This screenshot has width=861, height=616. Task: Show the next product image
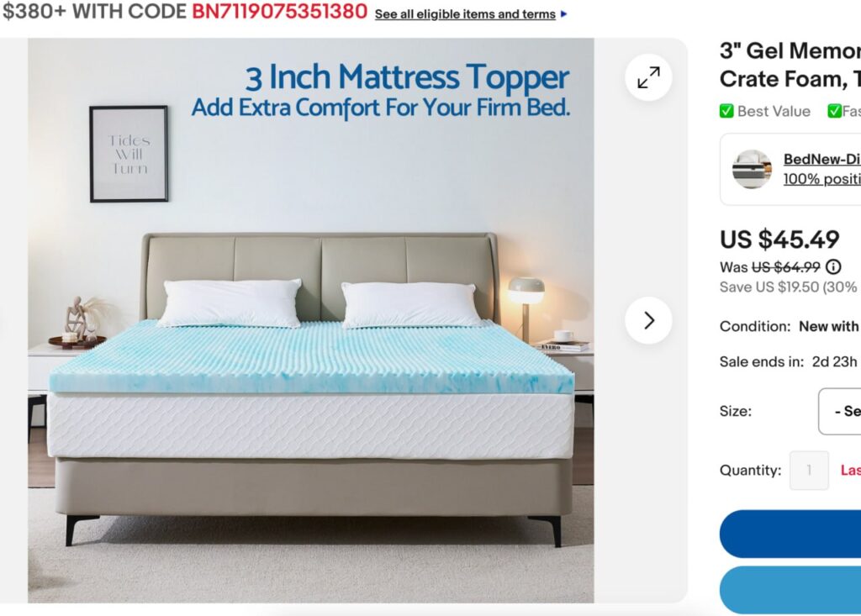click(648, 320)
